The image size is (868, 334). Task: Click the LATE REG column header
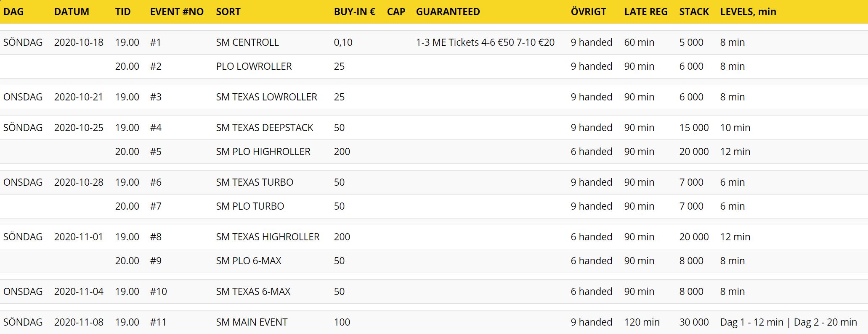pos(646,12)
